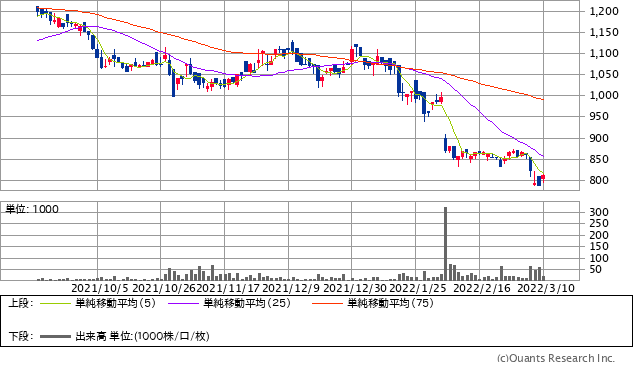The width and height of the screenshot is (633, 371).
Task: Click the 出来高 単位:(1000株/口/枚) legend text
Action: point(142,336)
